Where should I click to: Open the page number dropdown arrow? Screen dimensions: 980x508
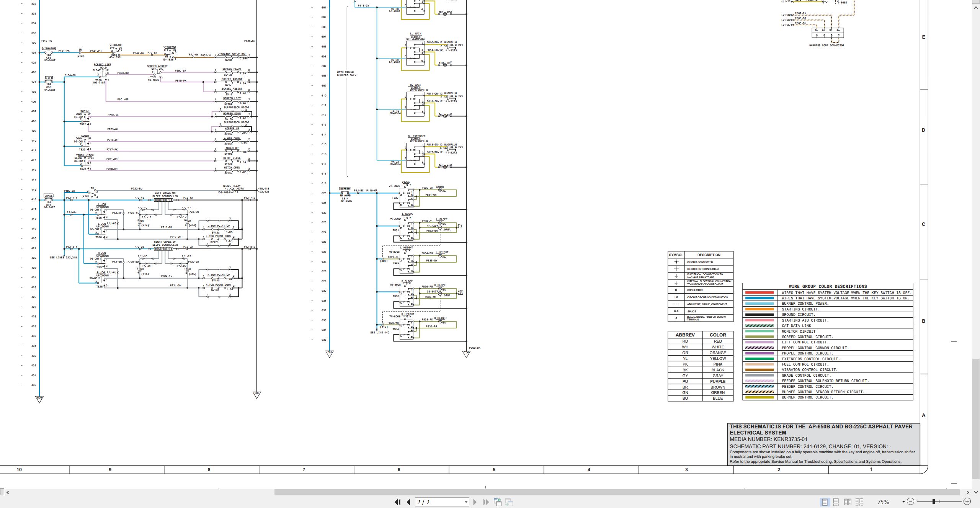point(466,502)
